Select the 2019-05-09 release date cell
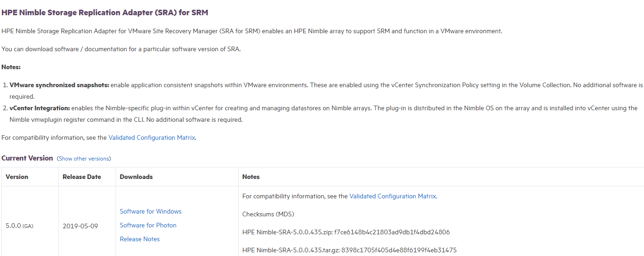Viewport: 644px width, 256px height. click(x=80, y=226)
